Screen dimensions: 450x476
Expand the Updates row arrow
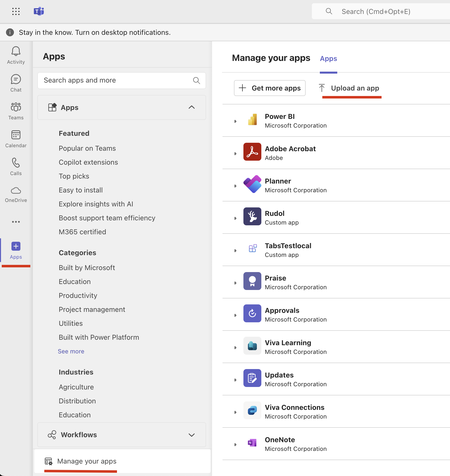pos(235,380)
